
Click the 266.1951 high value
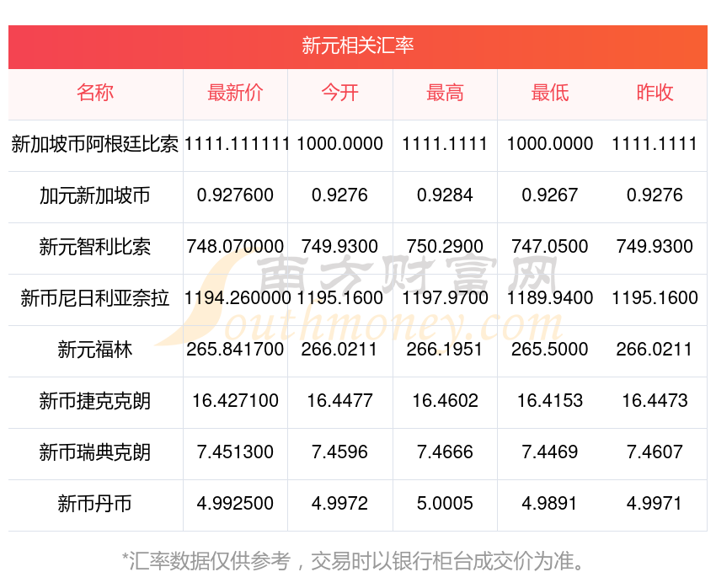click(x=445, y=350)
